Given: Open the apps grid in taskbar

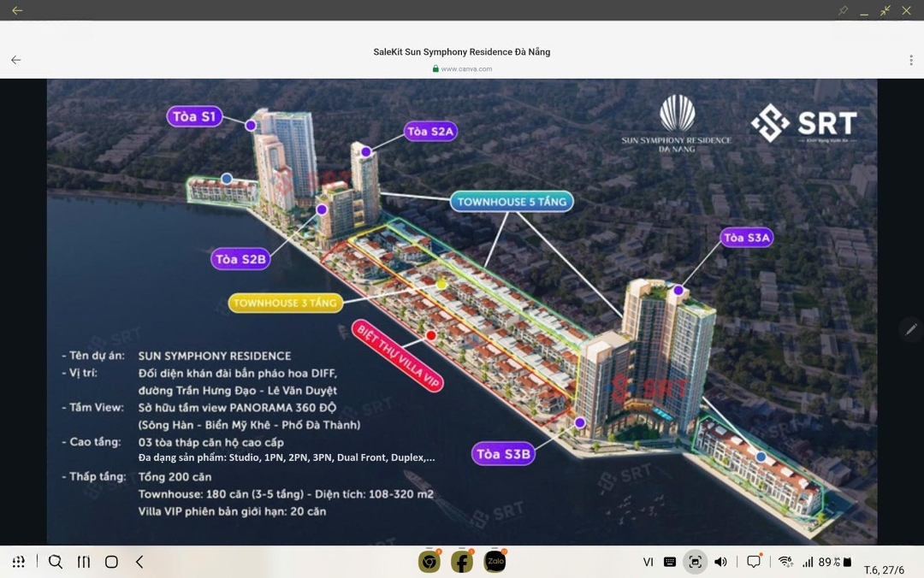Looking at the screenshot, I should point(18,562).
